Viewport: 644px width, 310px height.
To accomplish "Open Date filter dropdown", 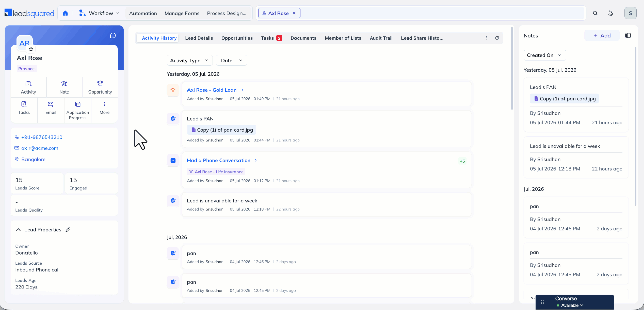I will pyautogui.click(x=231, y=60).
